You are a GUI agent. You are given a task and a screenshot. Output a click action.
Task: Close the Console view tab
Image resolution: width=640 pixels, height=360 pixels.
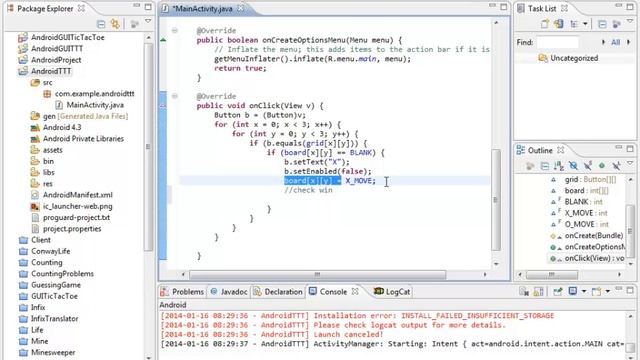(x=355, y=292)
